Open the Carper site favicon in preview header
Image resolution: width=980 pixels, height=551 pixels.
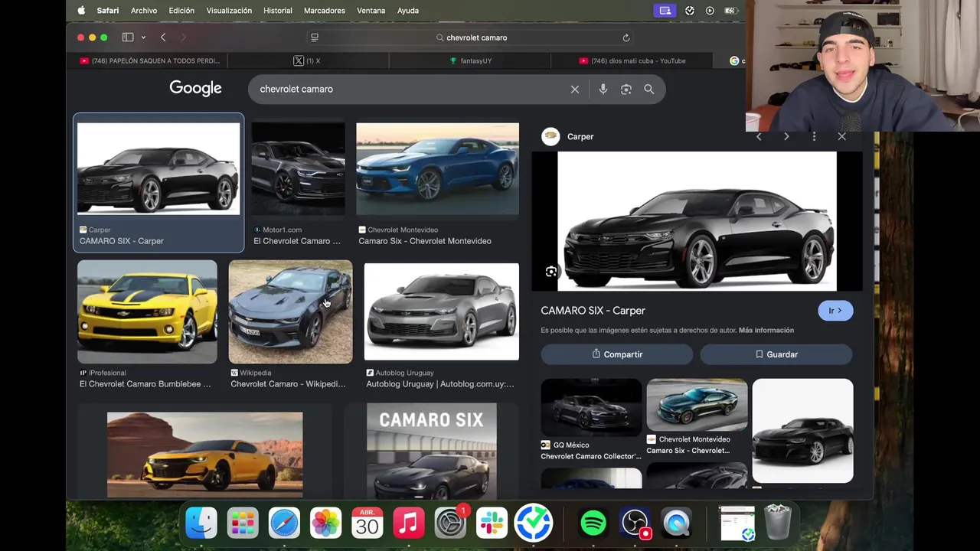550,136
